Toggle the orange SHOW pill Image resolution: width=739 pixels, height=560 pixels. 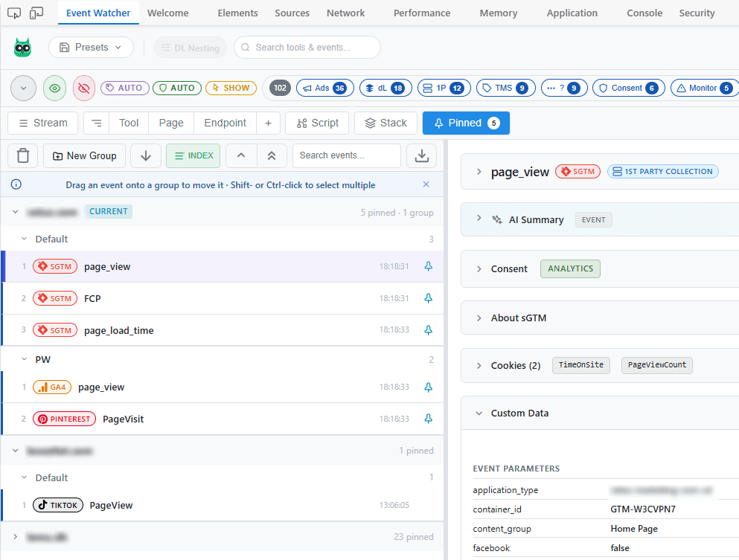[x=231, y=88]
